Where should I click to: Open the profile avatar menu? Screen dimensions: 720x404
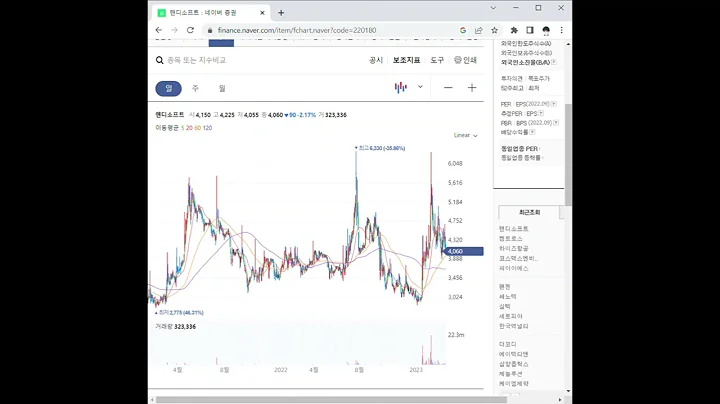tap(546, 30)
